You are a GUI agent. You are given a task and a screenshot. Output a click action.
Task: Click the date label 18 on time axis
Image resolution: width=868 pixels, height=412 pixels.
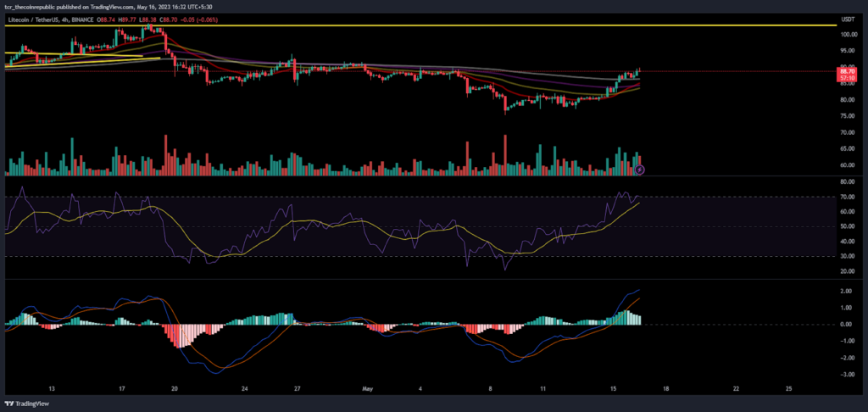click(666, 388)
